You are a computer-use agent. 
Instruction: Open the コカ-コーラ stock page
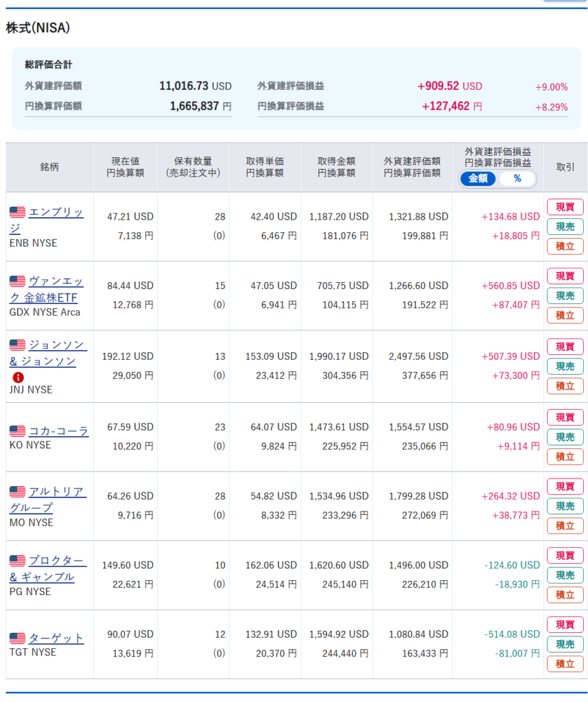pos(58,431)
